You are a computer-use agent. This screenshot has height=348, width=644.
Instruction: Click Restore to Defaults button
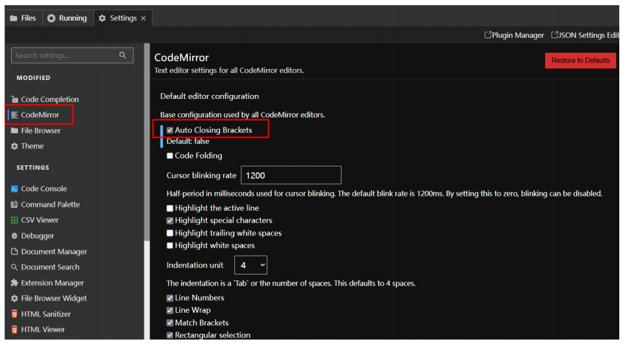pos(580,60)
